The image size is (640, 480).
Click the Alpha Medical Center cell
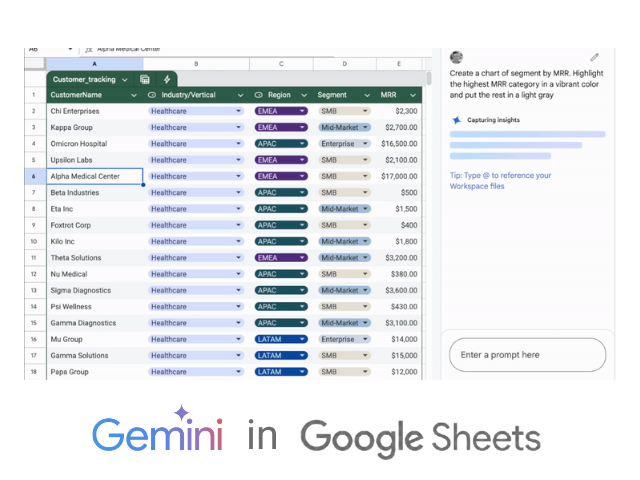95,176
